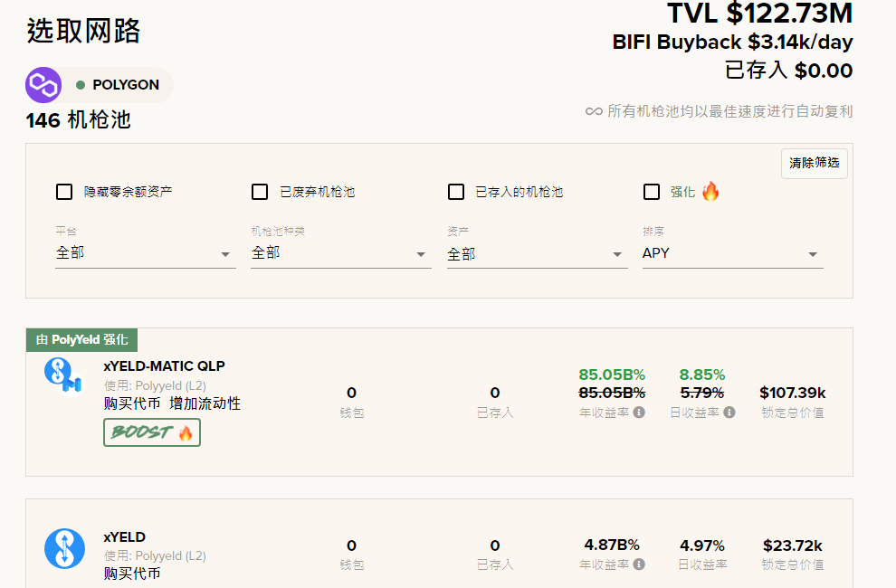Viewport: 896px width, 588px height.
Task: Click the $23.72k TVL value
Action: 793,545
